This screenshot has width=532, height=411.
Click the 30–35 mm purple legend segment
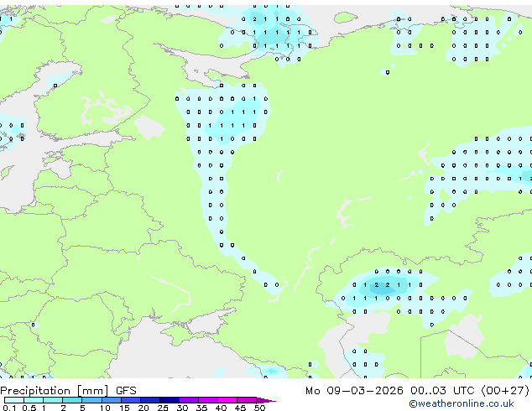point(189,400)
